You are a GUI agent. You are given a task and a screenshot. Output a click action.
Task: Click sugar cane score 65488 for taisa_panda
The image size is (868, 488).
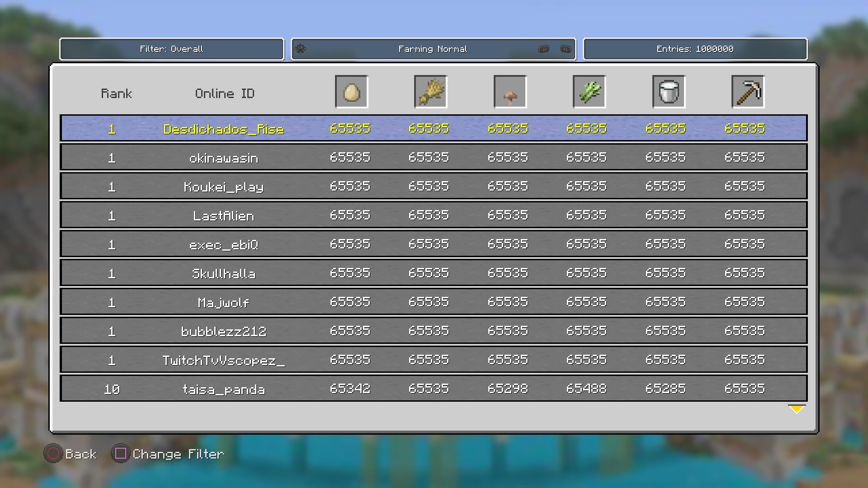[586, 388]
